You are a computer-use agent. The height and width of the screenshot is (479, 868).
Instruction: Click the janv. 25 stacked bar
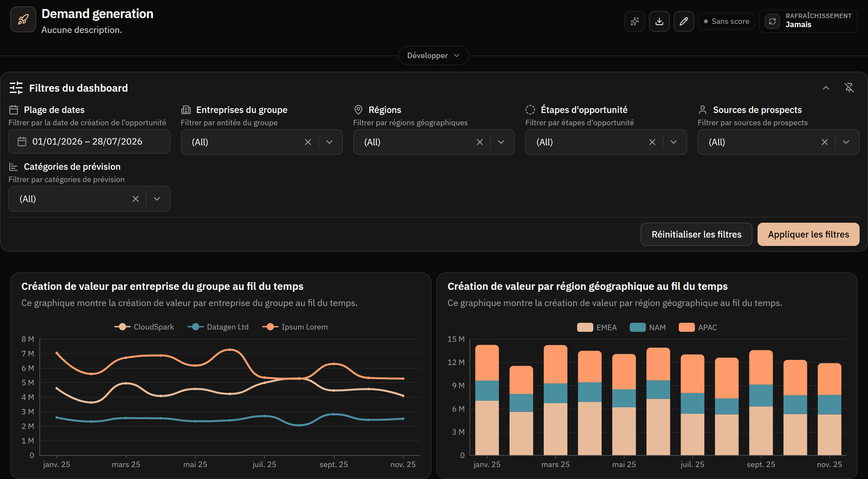(x=487, y=400)
